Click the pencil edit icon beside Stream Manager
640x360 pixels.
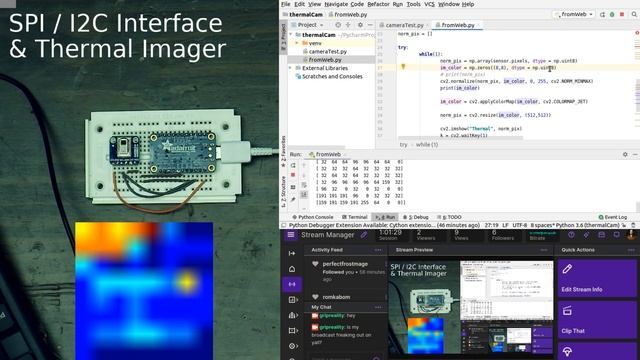364,235
